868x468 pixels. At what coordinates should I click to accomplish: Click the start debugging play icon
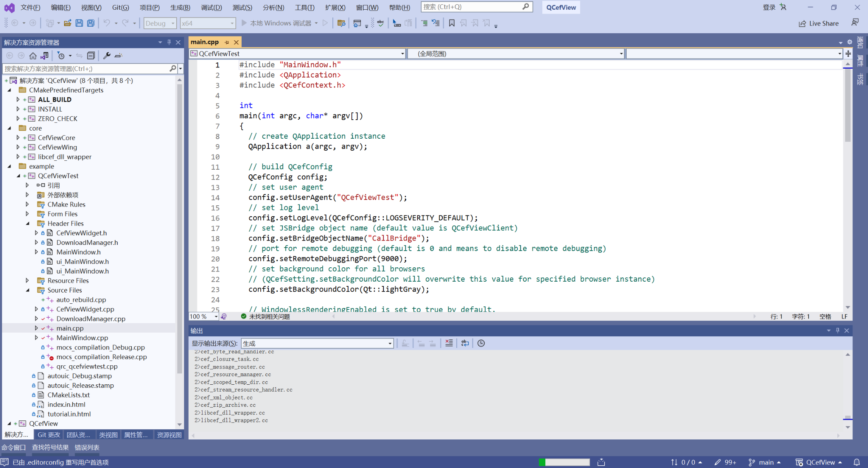(x=244, y=23)
